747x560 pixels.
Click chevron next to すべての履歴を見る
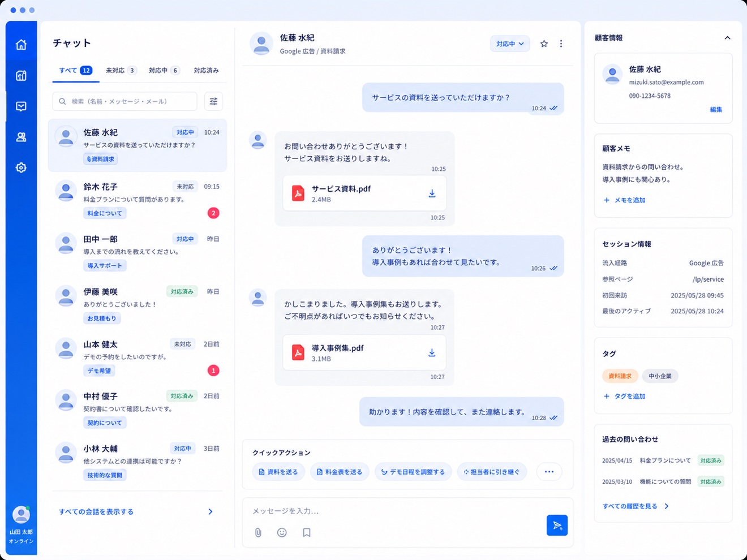(x=667, y=506)
